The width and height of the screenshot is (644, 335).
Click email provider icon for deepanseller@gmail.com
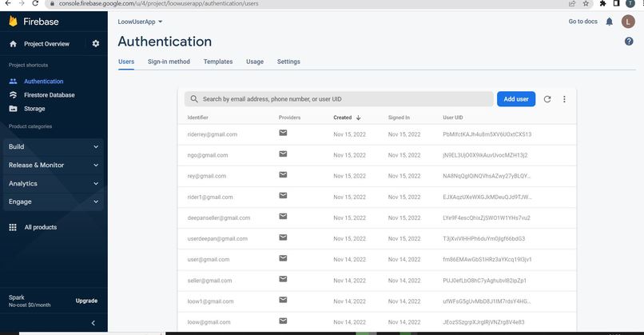pos(283,216)
